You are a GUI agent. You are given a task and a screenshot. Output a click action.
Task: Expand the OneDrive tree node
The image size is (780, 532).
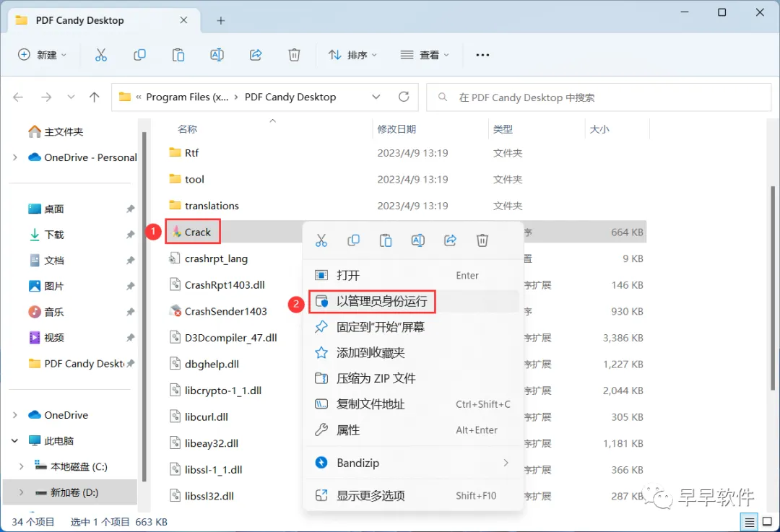15,414
